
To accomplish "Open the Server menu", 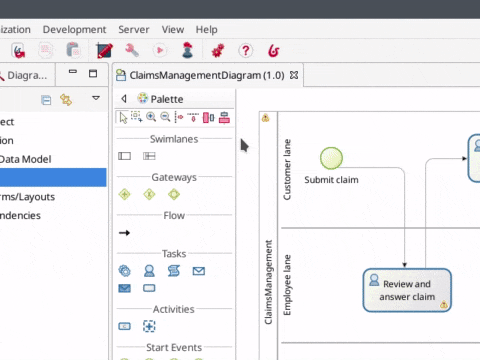I will [x=134, y=29].
